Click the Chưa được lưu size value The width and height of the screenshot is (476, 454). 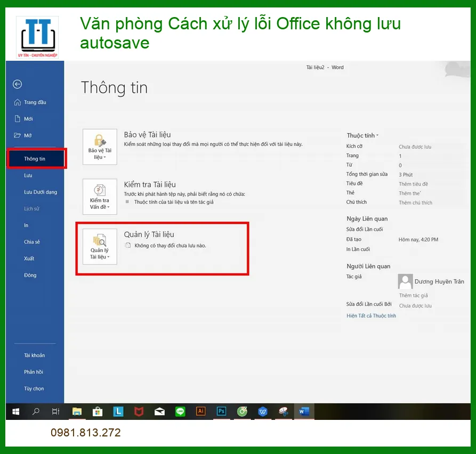[x=415, y=147]
